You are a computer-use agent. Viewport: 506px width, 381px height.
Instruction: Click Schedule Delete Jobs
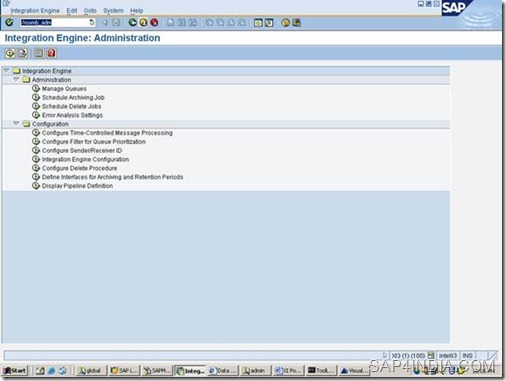71,106
